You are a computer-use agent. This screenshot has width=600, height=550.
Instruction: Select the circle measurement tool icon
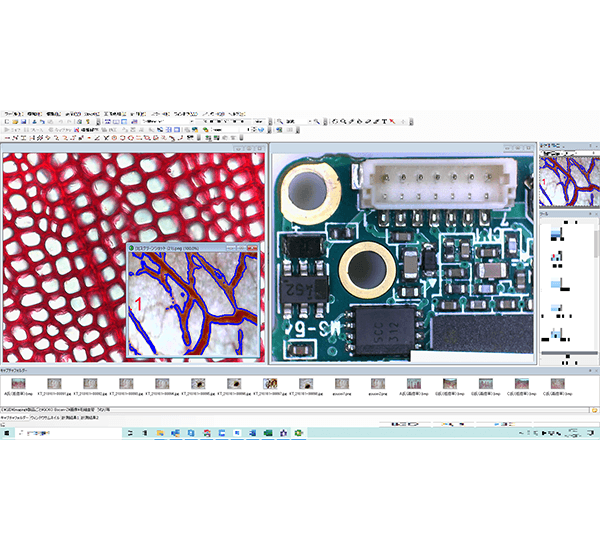pos(113,139)
